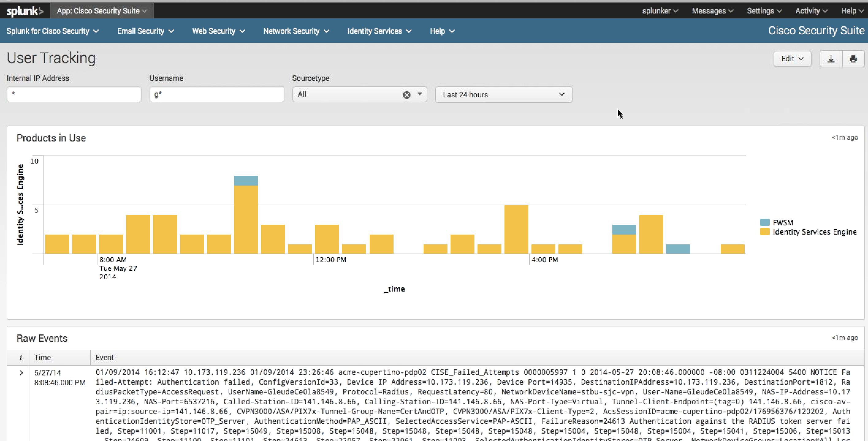Screen dimensions: 868x441
Task: Open the Last 24 hours time picker
Action: [503, 95]
